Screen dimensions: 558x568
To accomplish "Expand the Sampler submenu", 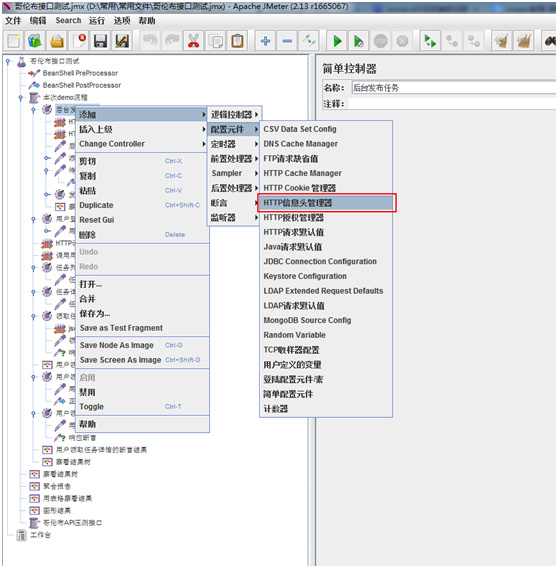I will pos(234,173).
